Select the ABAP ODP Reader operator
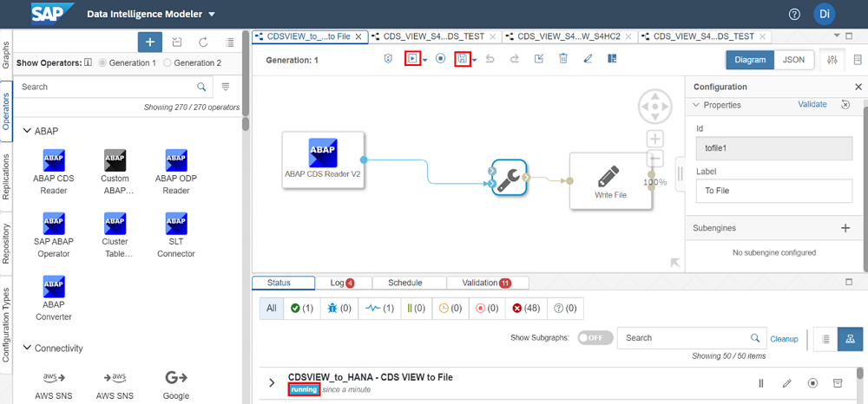Viewport: 868px width, 404px height. [176, 172]
